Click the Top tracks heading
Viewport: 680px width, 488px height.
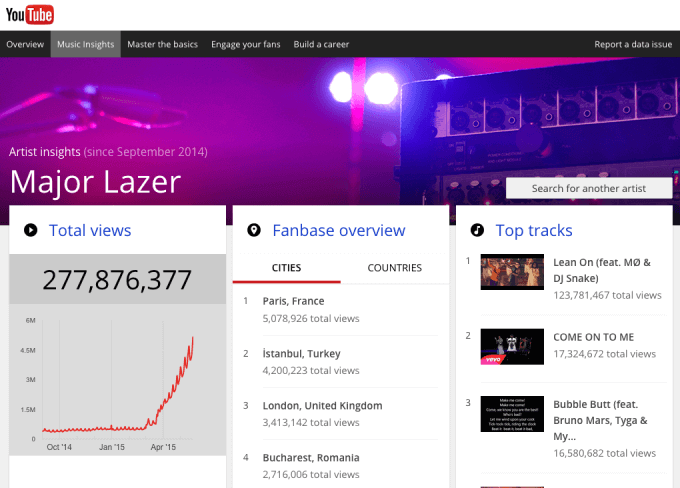[x=534, y=231]
